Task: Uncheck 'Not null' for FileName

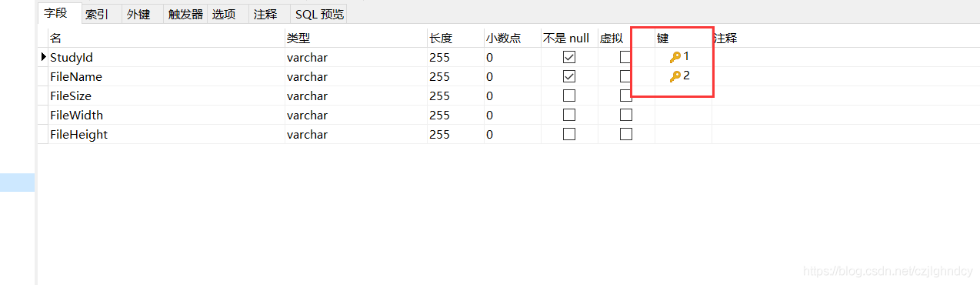Action: [569, 76]
